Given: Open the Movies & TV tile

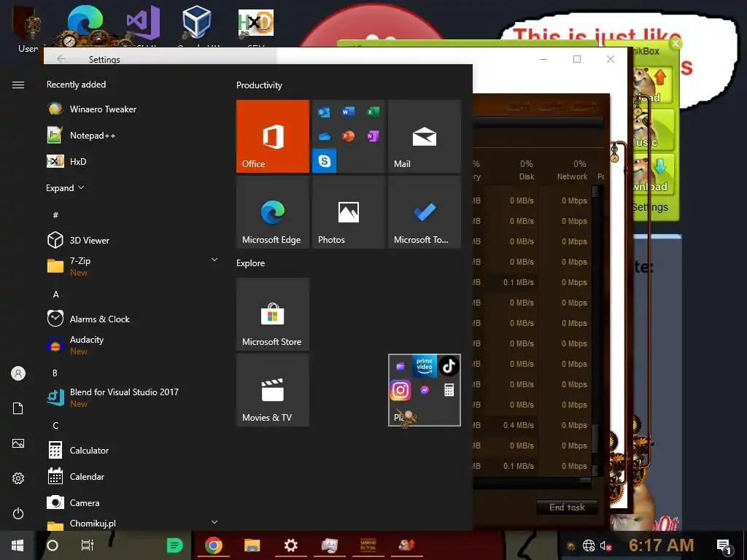Looking at the screenshot, I should pos(273,390).
